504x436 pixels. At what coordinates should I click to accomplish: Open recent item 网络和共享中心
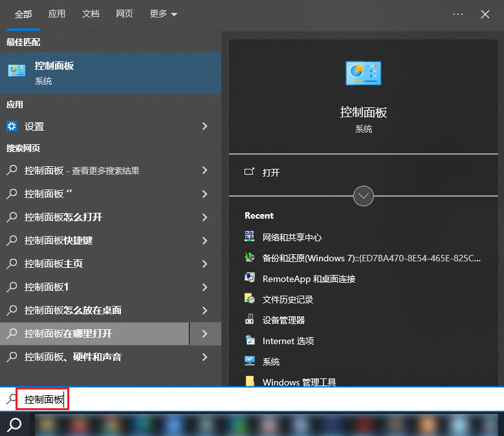click(x=292, y=237)
